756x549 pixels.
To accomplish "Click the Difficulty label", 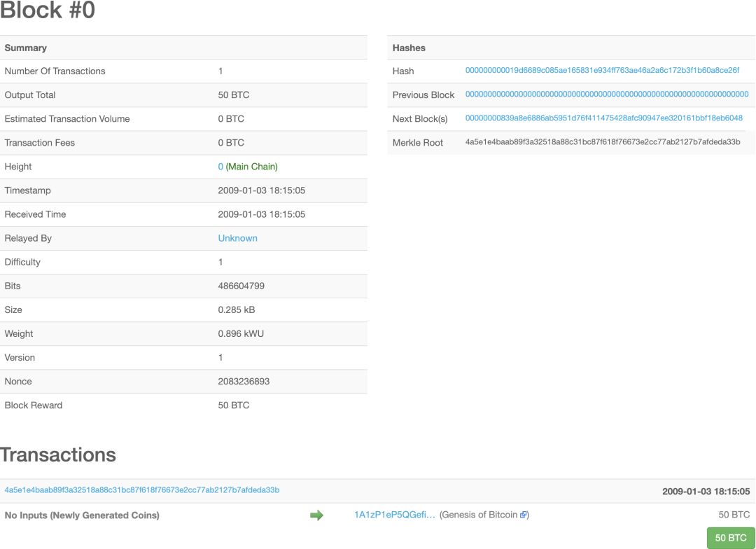I will pyautogui.click(x=22, y=262).
